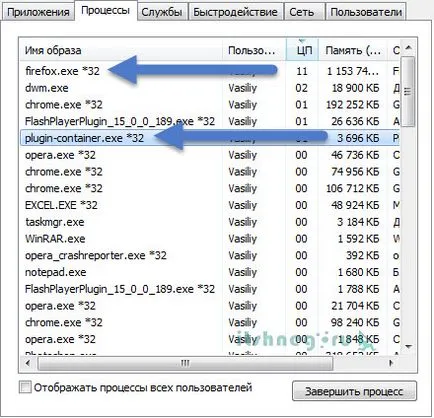Click the horizontal scrollbar right arrow
This screenshot has width=434, height=418.
click(392, 363)
